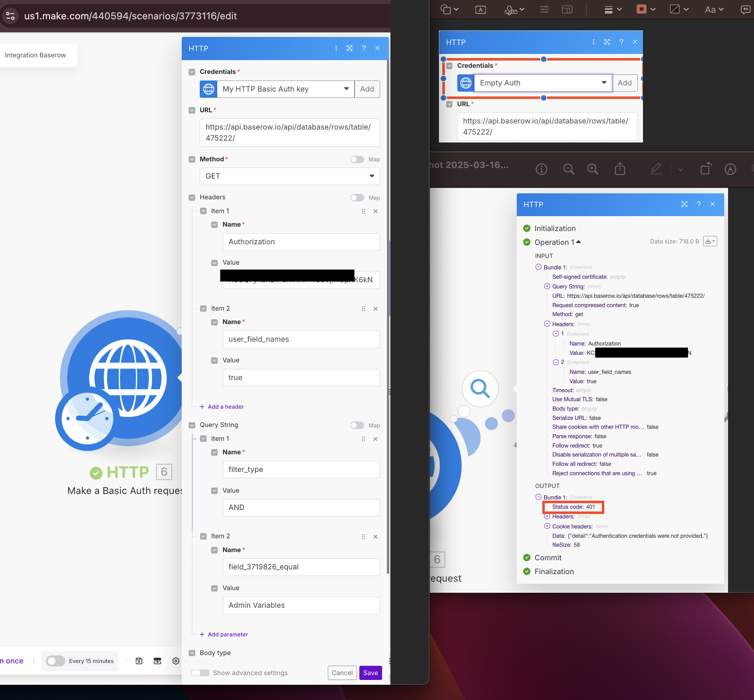Toggle the Map switch for Query String
The width and height of the screenshot is (754, 700).
click(357, 425)
